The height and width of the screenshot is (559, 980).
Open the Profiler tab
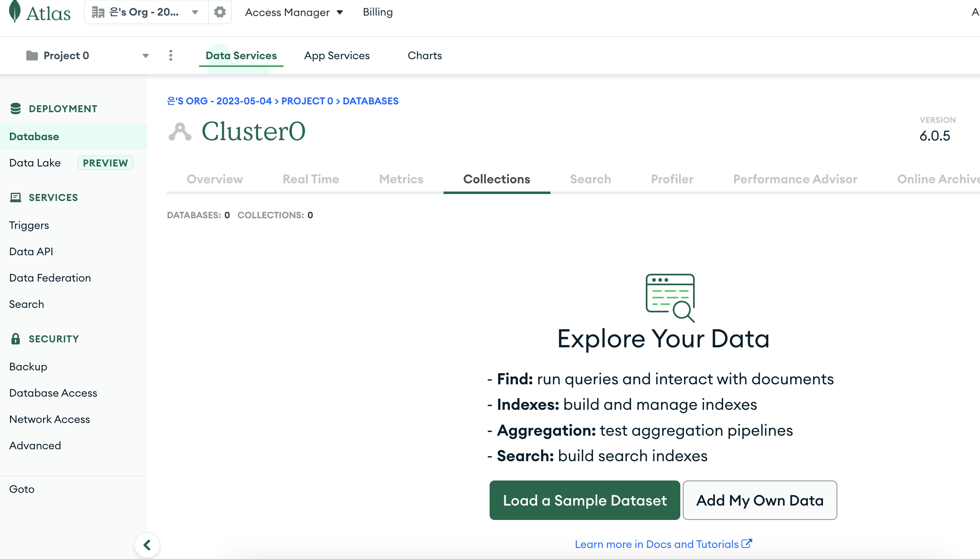point(672,179)
